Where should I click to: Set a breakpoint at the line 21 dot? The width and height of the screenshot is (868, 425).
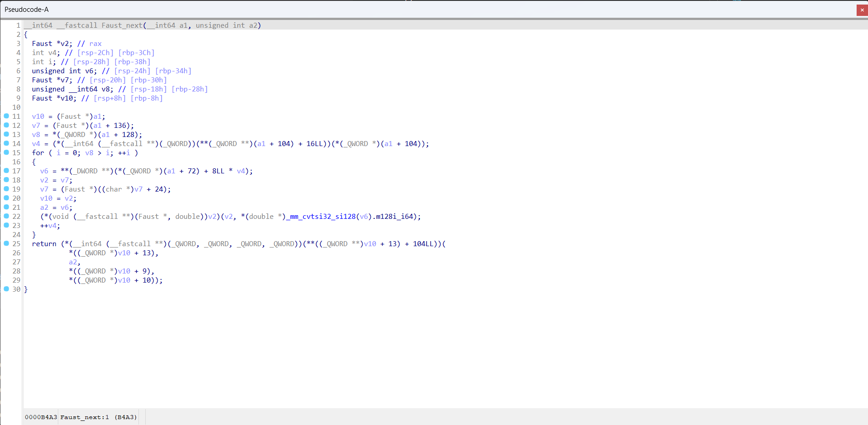[x=6, y=207]
